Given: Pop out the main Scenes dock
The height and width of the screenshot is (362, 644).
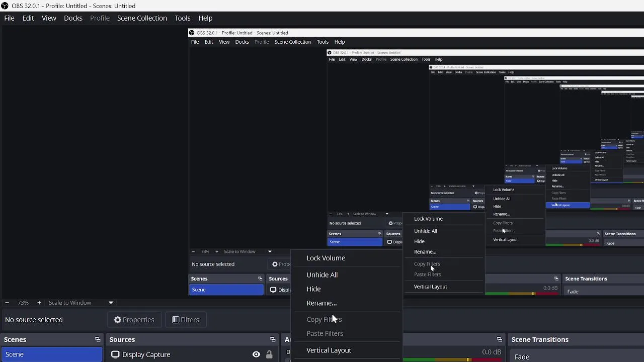Looking at the screenshot, I should click(x=98, y=340).
